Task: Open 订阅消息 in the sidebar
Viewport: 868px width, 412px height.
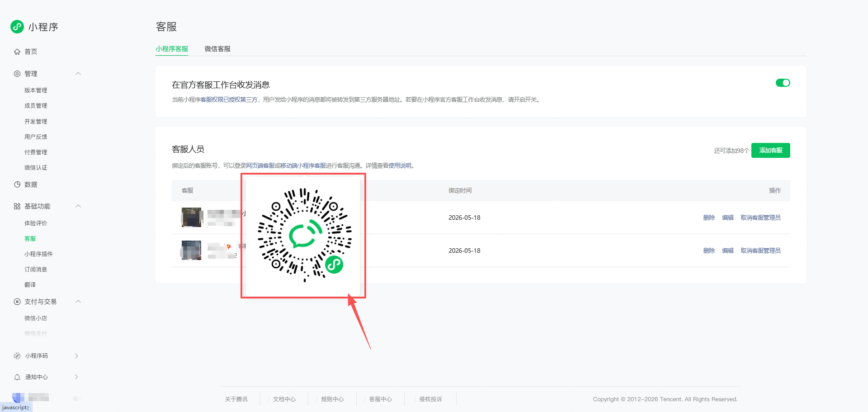Action: tap(36, 270)
